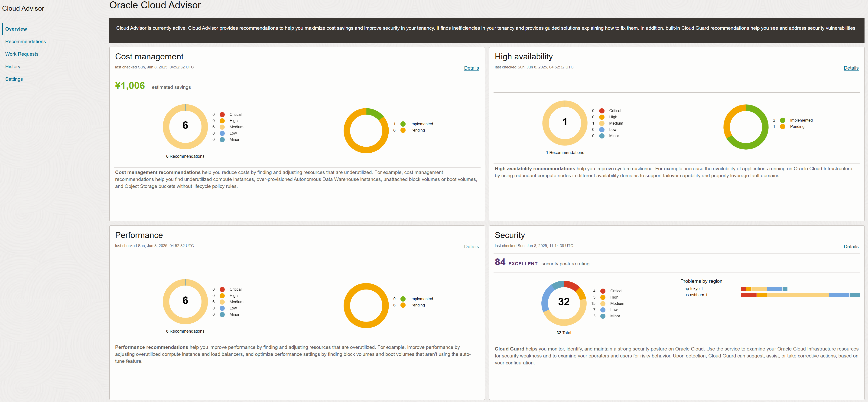This screenshot has height=402, width=868.
Task: Click us-ashburn-1 problems bar
Action: pyautogui.click(x=800, y=295)
